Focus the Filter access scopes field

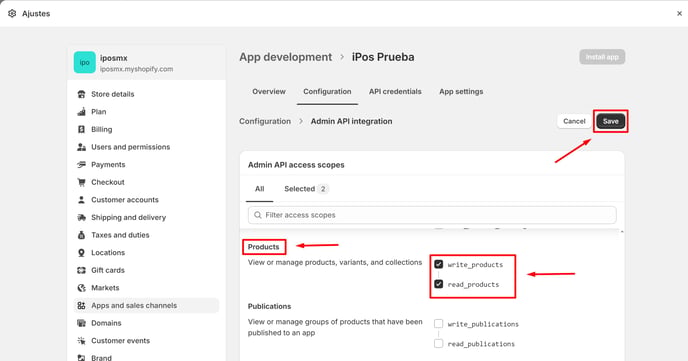(x=432, y=215)
